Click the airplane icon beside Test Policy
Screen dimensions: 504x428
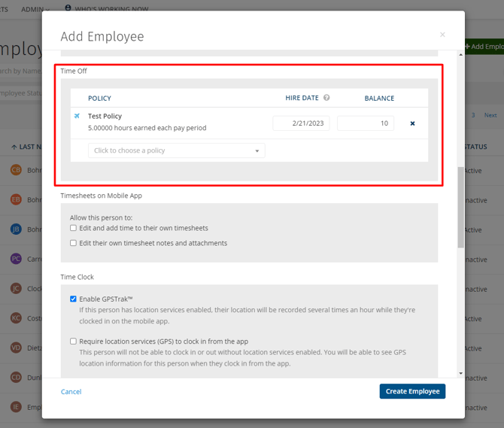[77, 117]
